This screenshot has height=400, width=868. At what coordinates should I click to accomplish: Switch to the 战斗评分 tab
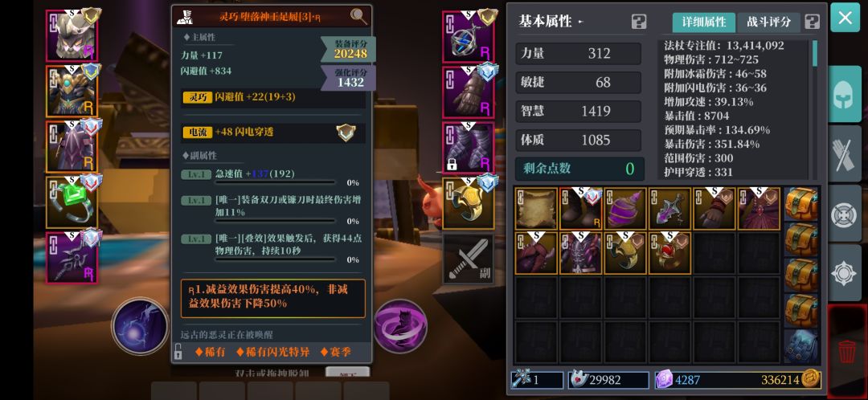click(x=768, y=22)
